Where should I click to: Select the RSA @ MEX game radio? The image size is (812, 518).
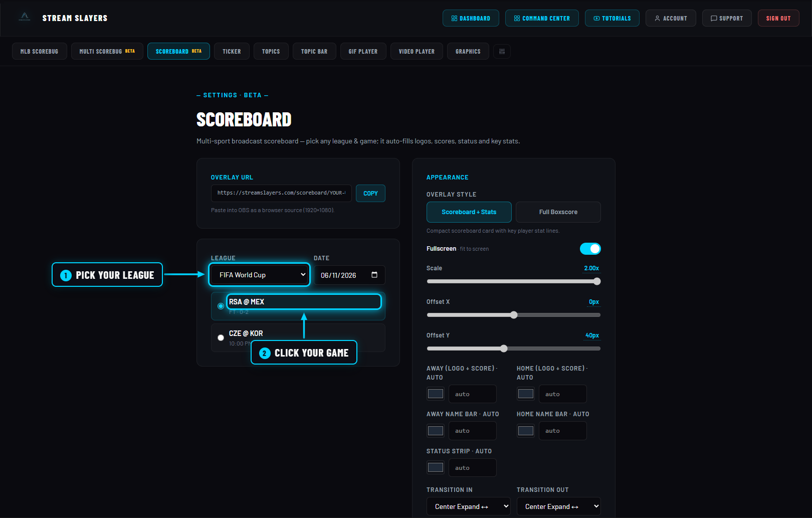(x=221, y=306)
